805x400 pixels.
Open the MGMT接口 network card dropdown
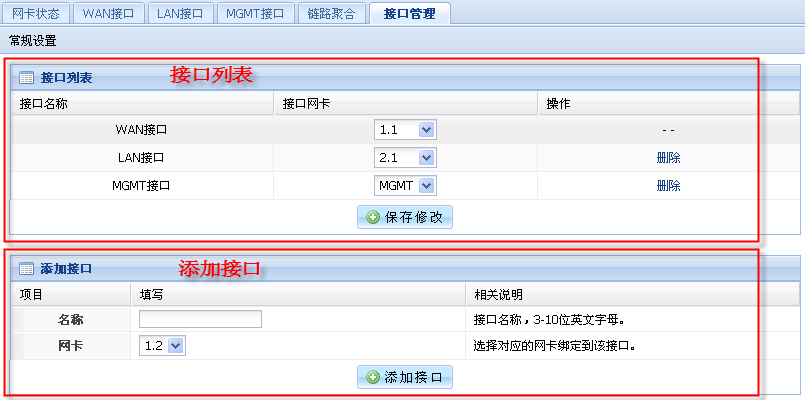(x=405, y=186)
